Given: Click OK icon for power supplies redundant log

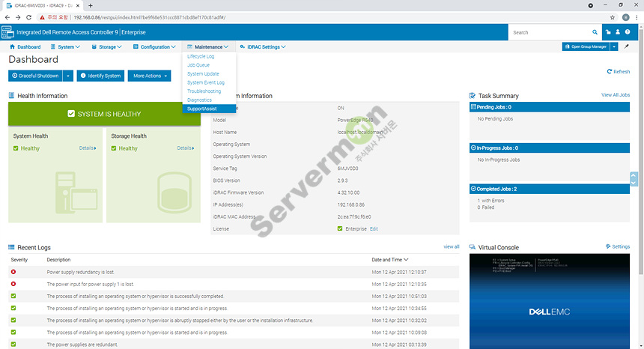Looking at the screenshot, I should coord(13,344).
